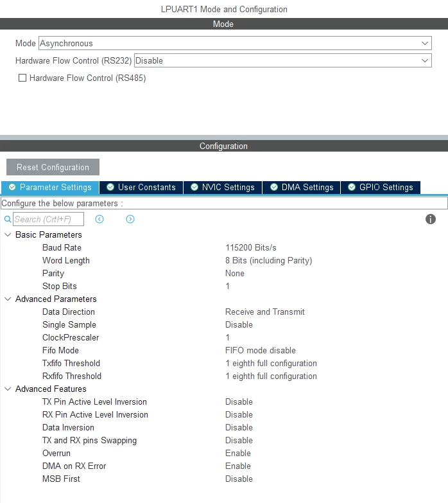Click the FIFO mode disable value
Viewport: 448px width, 503px height.
coord(261,350)
